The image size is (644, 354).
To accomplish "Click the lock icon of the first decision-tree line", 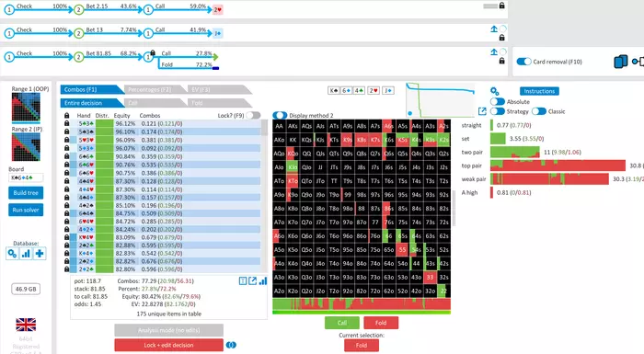I will [501, 6].
